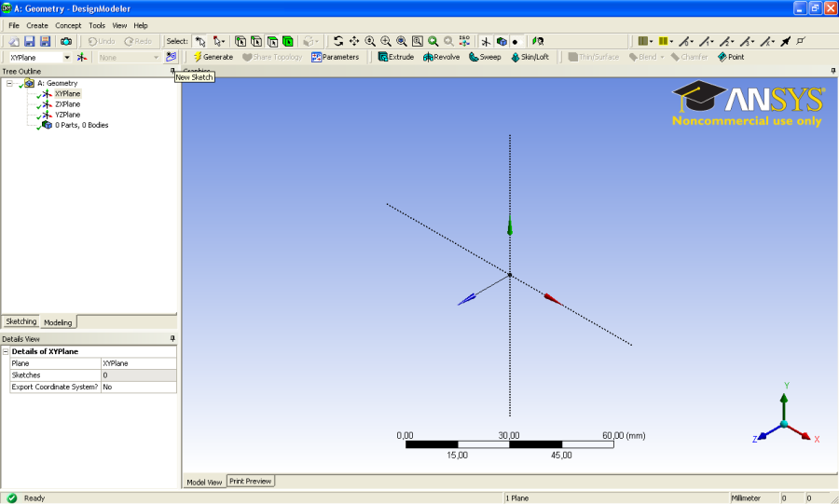Select the point selection filter icon
Viewport: 839px width, 504px height.
click(241, 41)
